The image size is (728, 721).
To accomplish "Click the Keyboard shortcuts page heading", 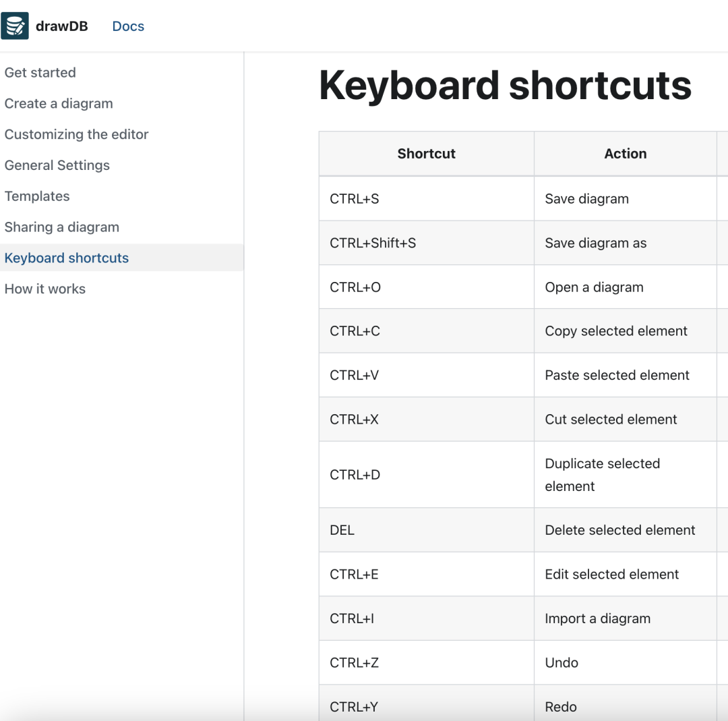I will pos(505,86).
